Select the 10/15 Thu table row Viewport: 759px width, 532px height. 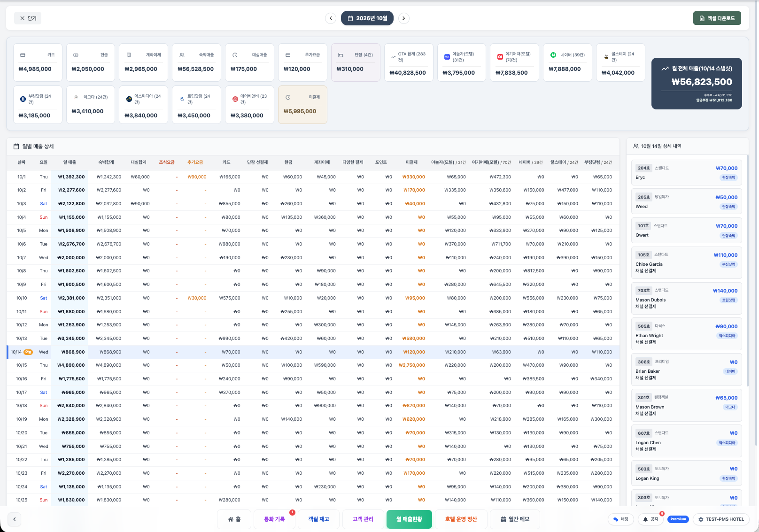click(313, 365)
